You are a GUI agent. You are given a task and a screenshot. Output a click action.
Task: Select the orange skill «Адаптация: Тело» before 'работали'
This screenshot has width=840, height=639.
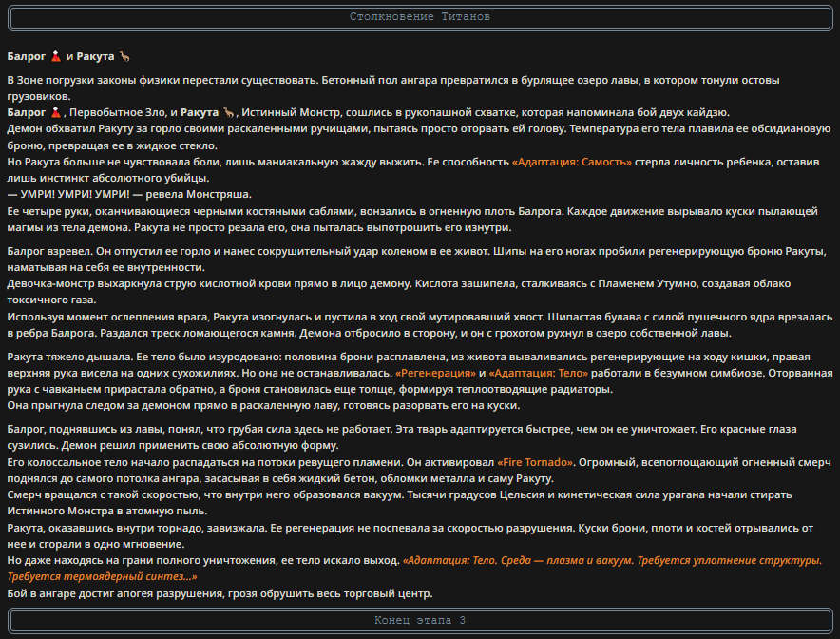[x=539, y=373]
